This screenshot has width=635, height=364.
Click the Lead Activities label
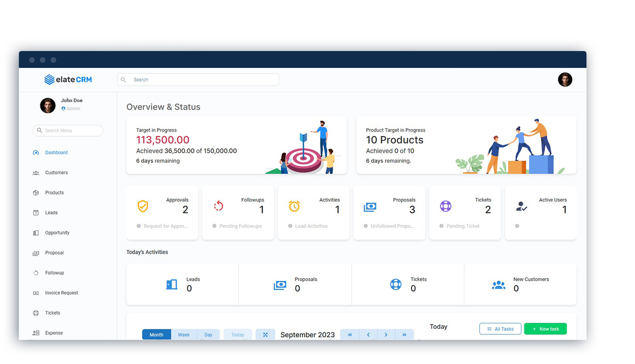click(311, 226)
